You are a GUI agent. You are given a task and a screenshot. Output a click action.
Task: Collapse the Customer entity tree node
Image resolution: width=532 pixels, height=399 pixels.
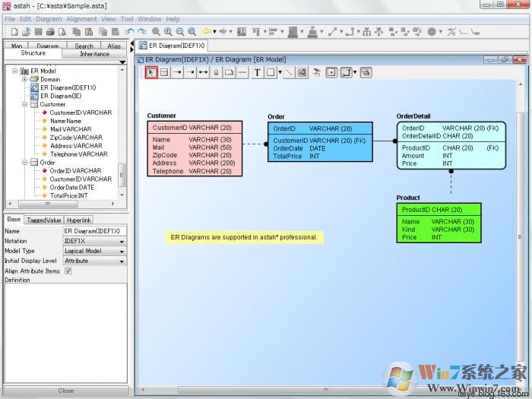pos(24,104)
